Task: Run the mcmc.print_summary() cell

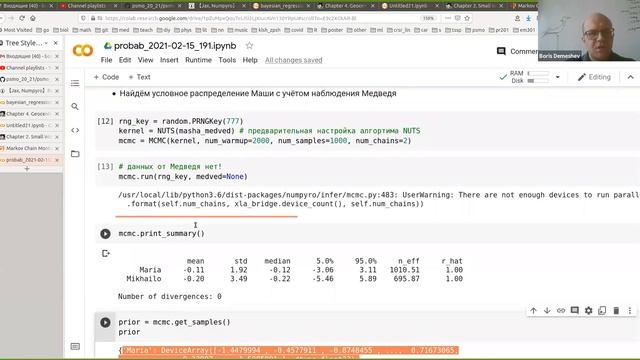Action: [x=105, y=233]
